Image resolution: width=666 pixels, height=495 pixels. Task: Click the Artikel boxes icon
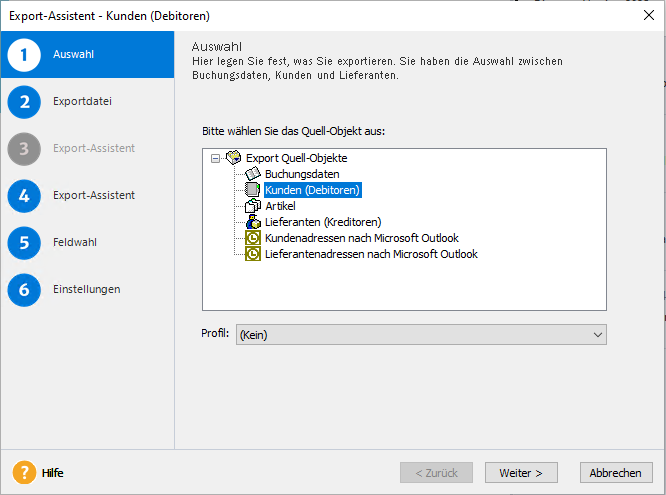pos(253,206)
